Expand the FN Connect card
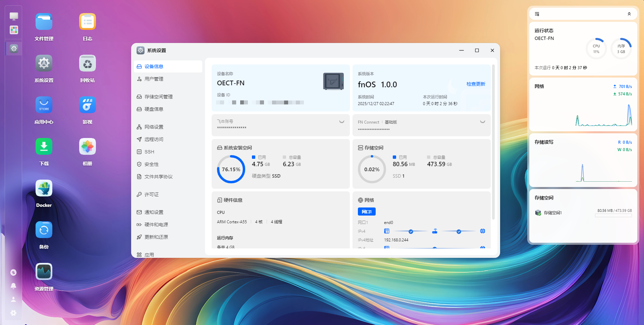Image resolution: width=644 pixels, height=325 pixels. tap(483, 122)
